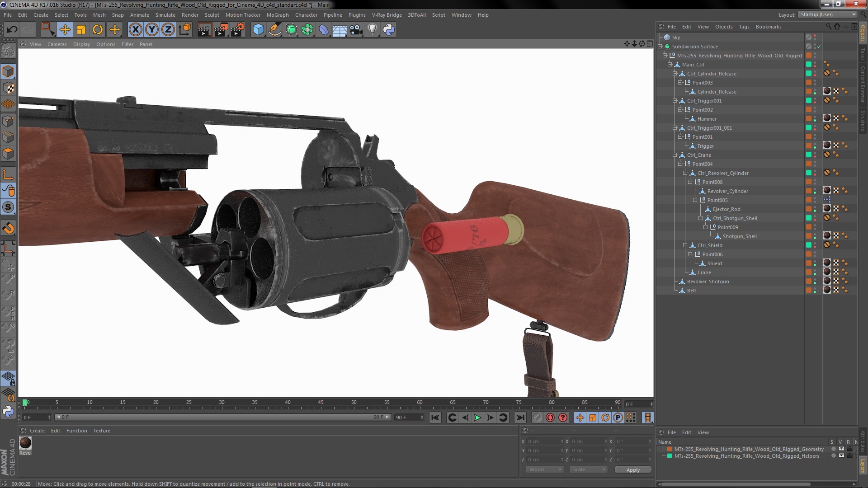868x488 pixels.
Task: Open the spline Pen tool
Action: 274,30
